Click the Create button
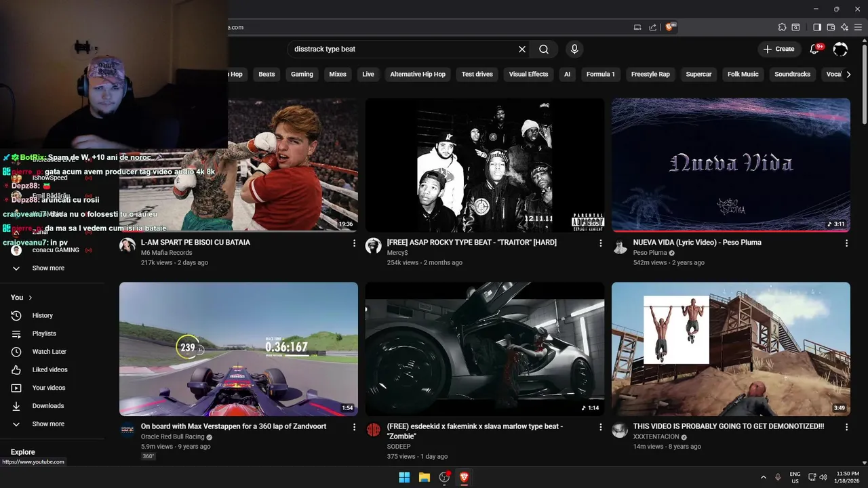Screen dimensions: 868x488 point(779,49)
